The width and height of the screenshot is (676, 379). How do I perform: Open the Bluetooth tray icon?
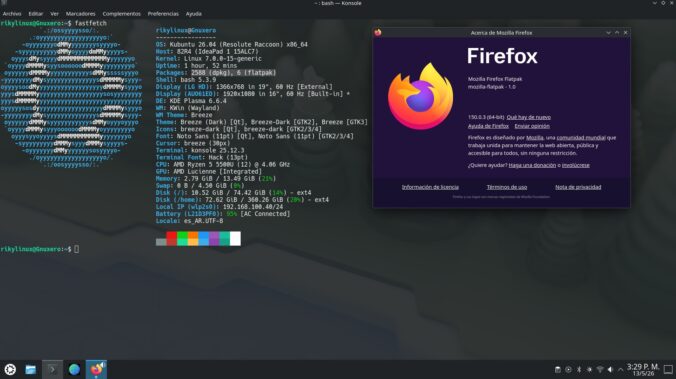[579, 370]
